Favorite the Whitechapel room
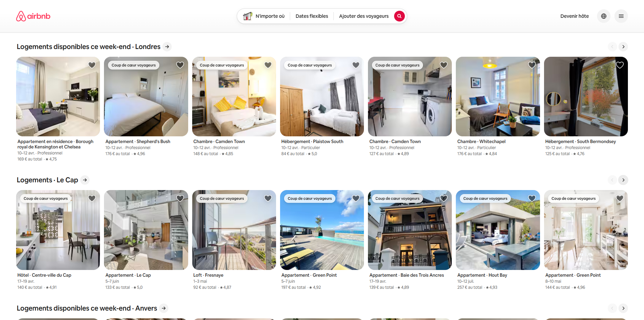The width and height of the screenshot is (644, 320). 532,65
